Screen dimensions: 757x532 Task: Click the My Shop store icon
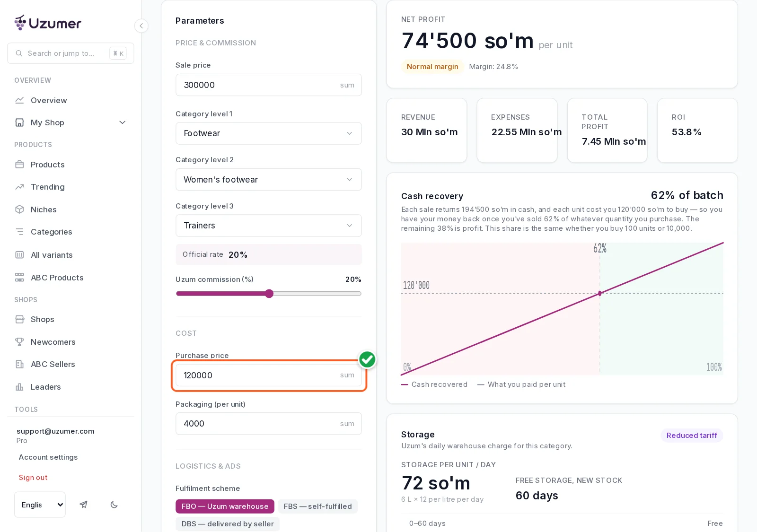(19, 122)
